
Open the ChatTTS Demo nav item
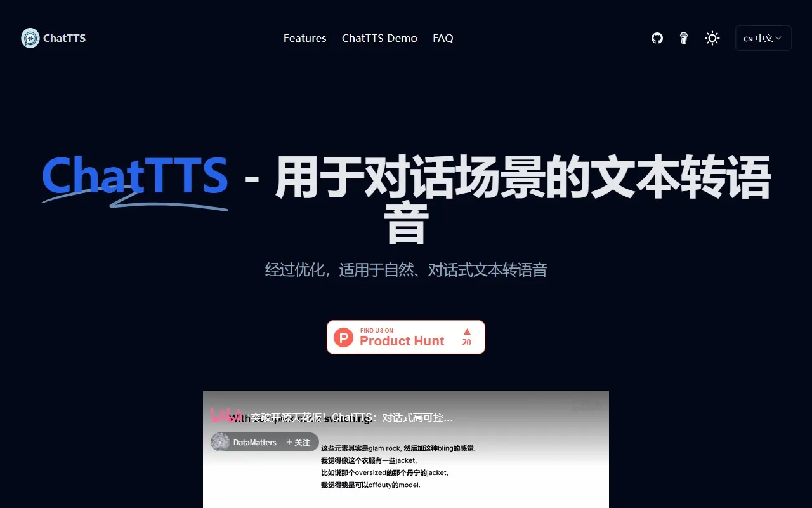click(x=379, y=38)
